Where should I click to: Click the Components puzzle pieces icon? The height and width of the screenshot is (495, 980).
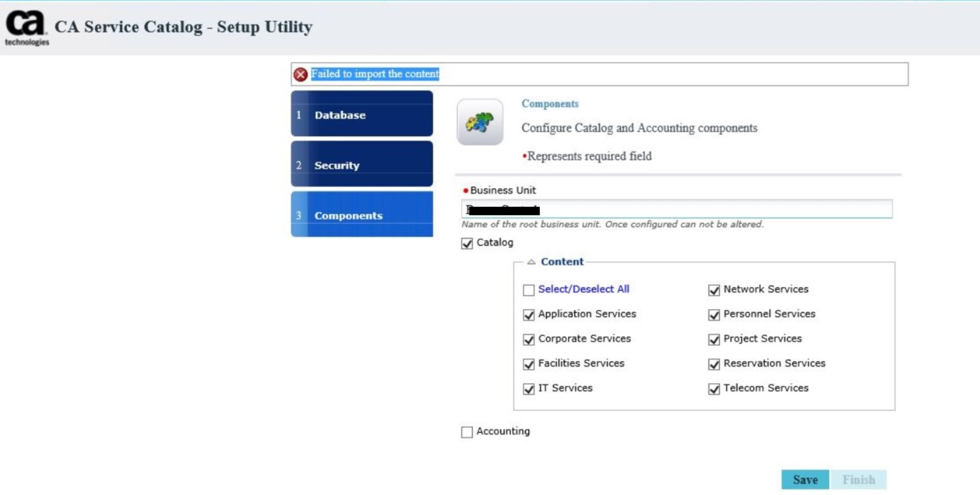point(480,122)
